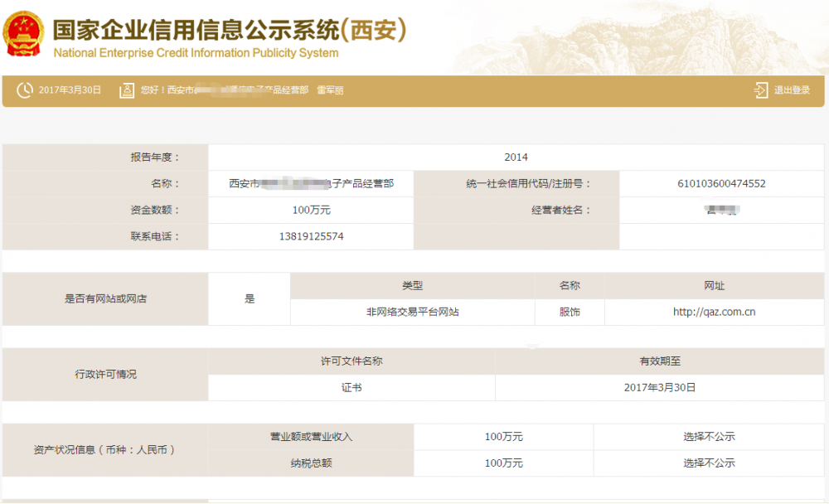Select registration number 610103600474552
The width and height of the screenshot is (829, 504).
pyautogui.click(x=721, y=184)
